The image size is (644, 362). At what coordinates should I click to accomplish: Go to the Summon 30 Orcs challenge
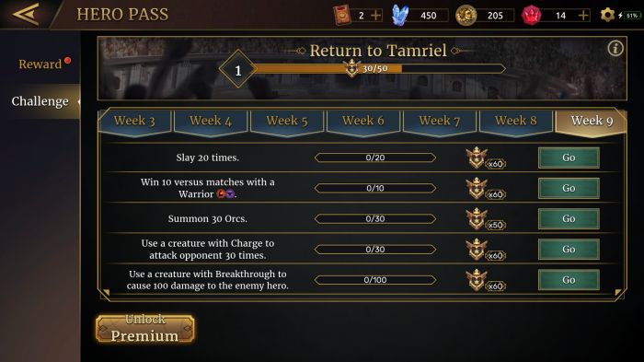569,219
